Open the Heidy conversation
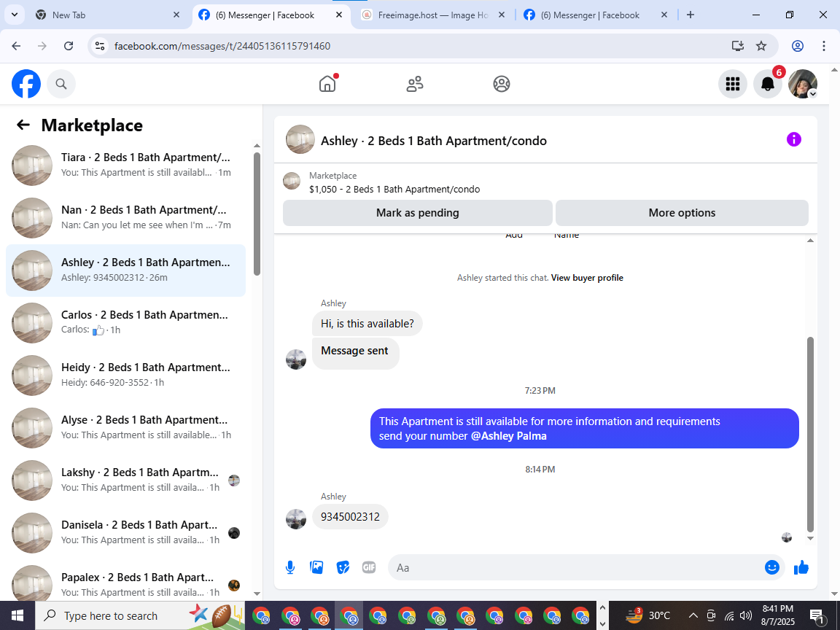The image size is (840, 630). pyautogui.click(x=125, y=375)
